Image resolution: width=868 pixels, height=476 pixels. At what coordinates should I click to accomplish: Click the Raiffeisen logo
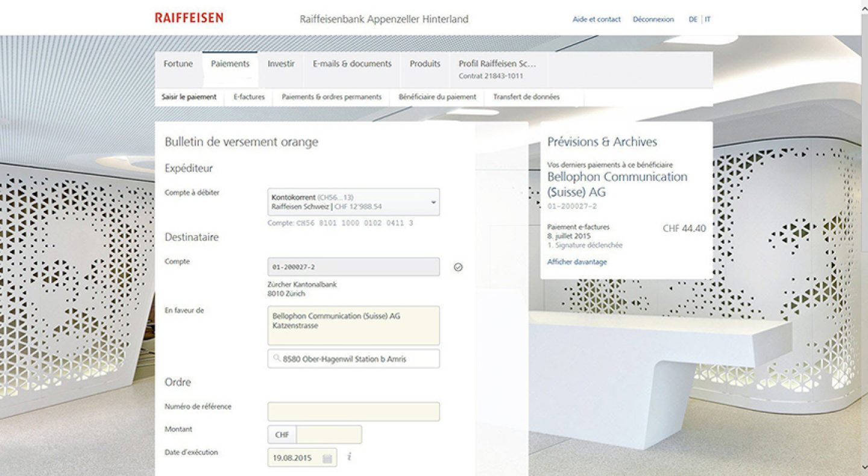(x=189, y=18)
